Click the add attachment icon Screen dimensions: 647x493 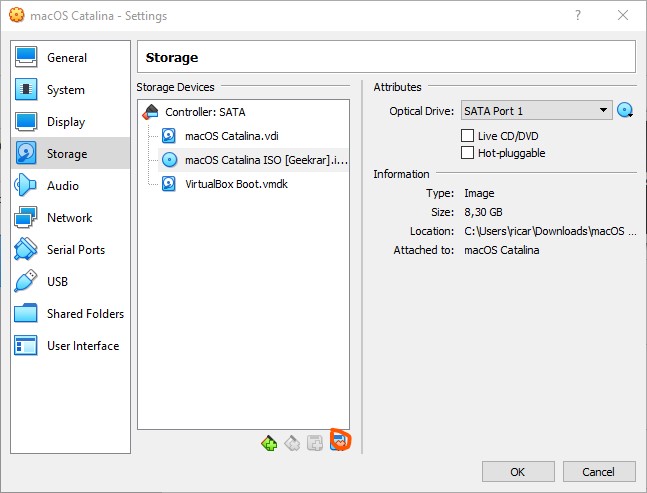[x=315, y=443]
